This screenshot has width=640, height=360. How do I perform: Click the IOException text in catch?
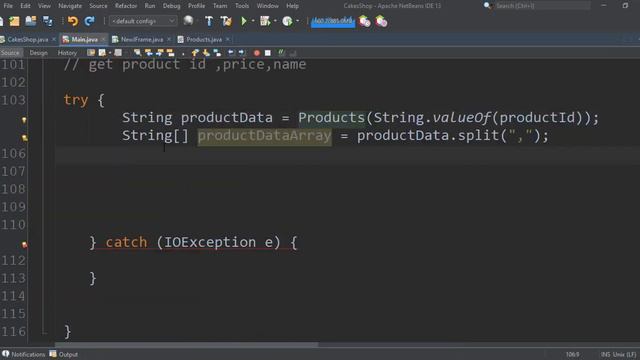pyautogui.click(x=210, y=242)
